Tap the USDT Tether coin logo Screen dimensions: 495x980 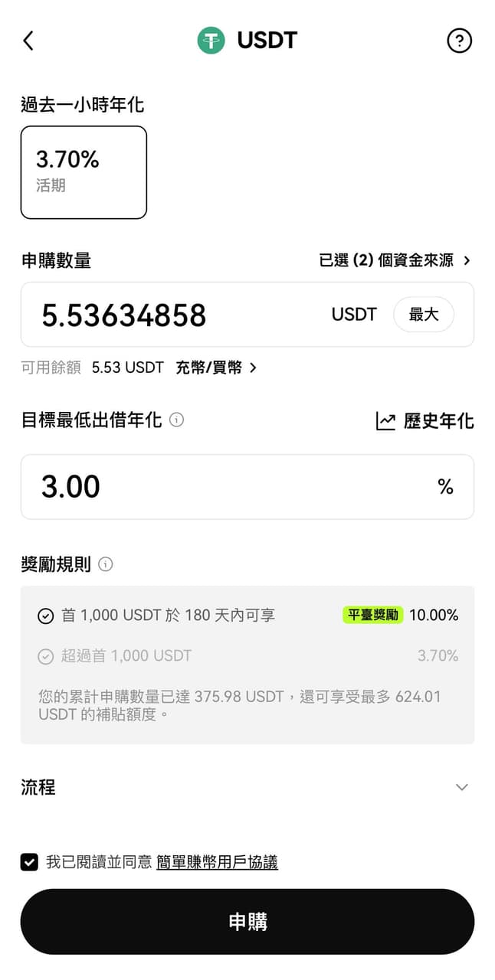[211, 41]
